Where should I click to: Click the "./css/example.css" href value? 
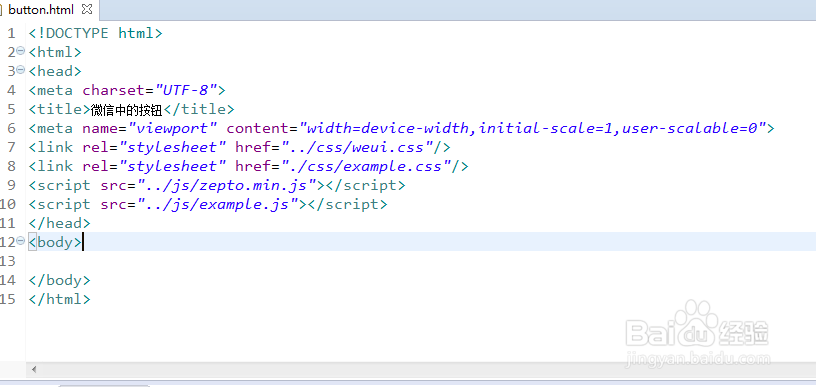365,166
